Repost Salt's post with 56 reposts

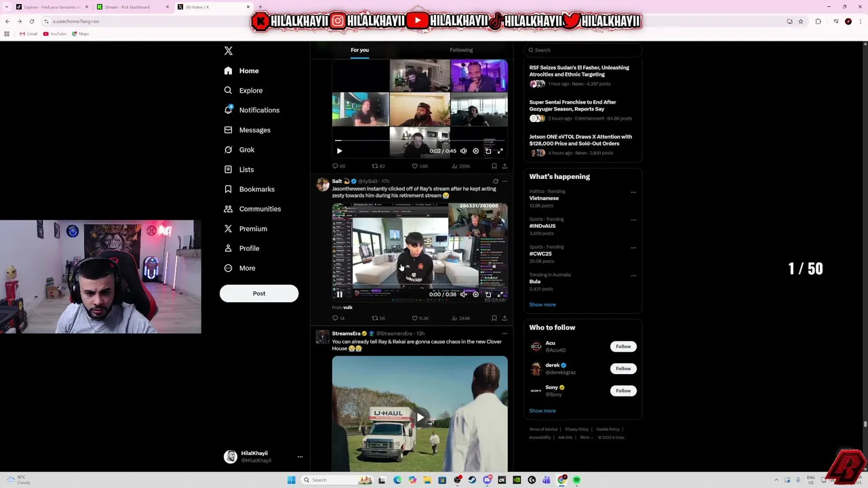(x=378, y=318)
